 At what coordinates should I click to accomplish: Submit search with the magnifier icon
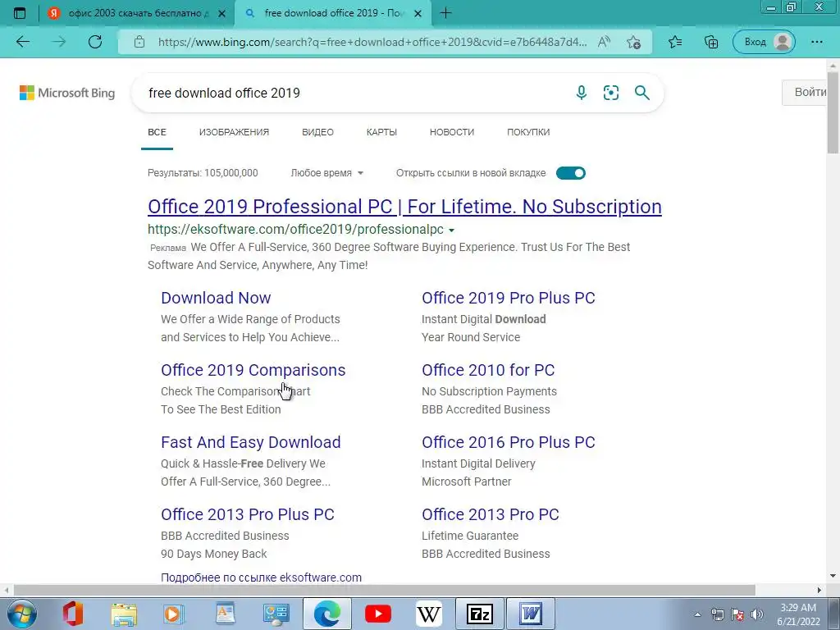[x=641, y=93]
